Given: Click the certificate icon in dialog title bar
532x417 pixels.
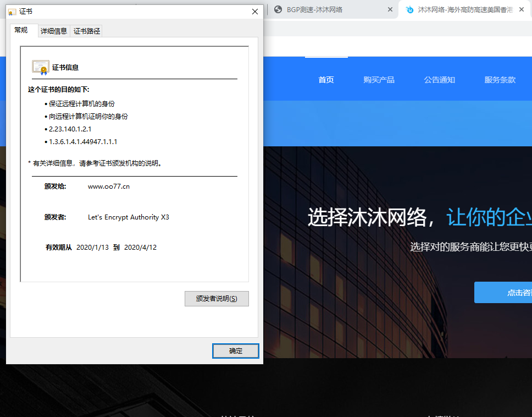Looking at the screenshot, I should coord(12,12).
